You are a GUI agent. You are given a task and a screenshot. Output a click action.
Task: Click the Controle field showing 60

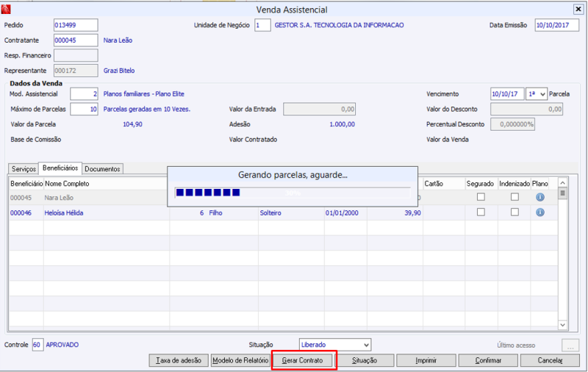click(x=37, y=345)
